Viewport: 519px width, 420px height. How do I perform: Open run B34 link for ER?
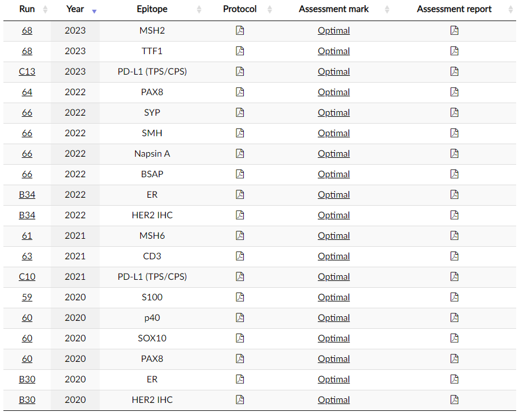click(x=27, y=194)
